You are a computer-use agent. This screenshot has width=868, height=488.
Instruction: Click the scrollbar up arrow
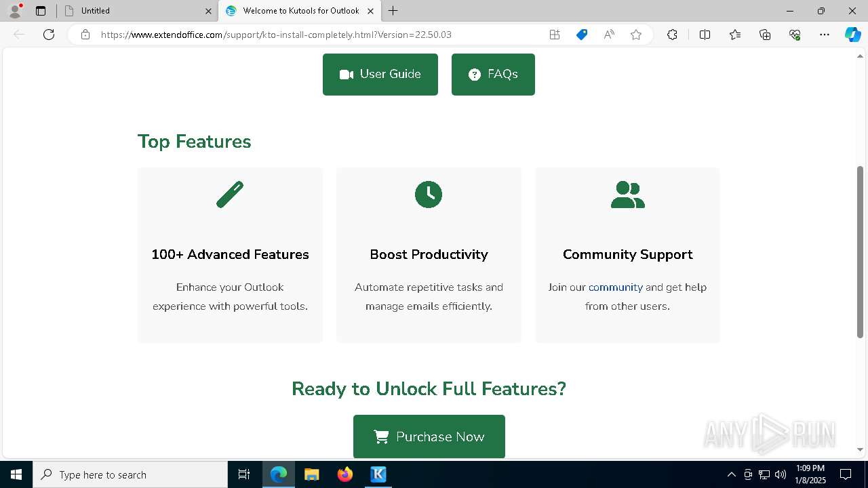click(861, 56)
